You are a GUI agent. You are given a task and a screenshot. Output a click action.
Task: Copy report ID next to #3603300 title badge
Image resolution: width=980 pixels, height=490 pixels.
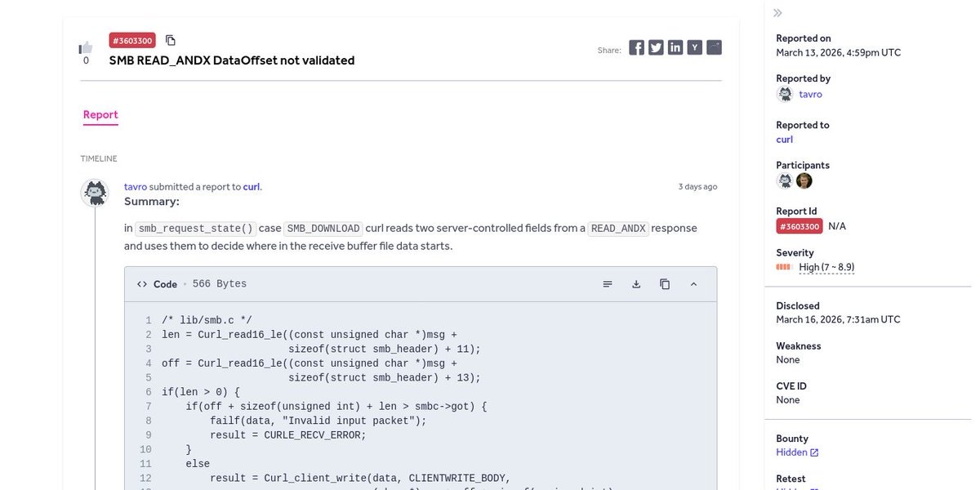[x=171, y=40]
